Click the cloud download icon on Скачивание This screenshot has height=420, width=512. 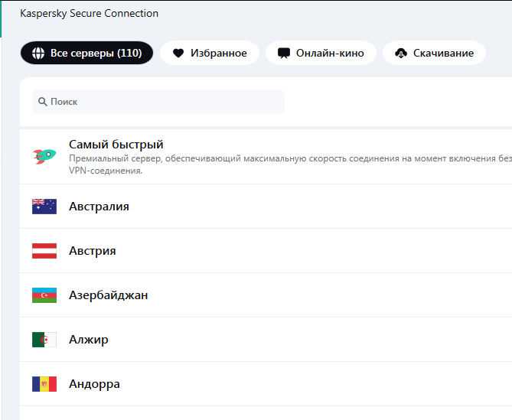coord(401,54)
